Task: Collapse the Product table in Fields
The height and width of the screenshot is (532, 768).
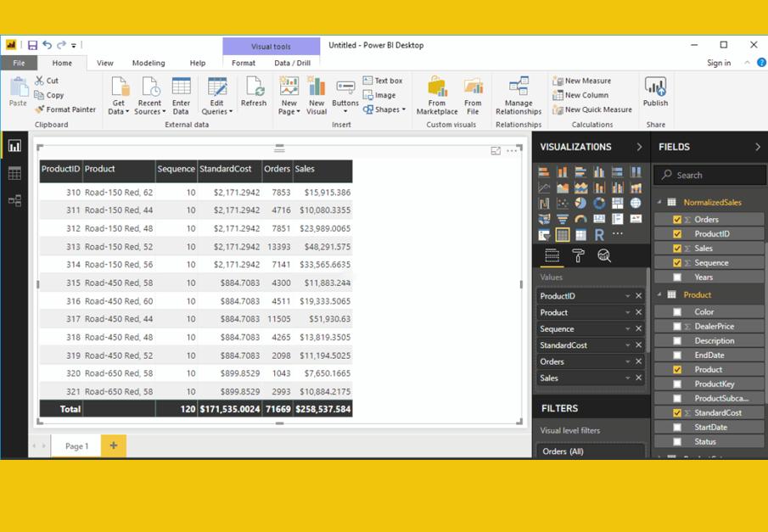Action: coord(659,294)
